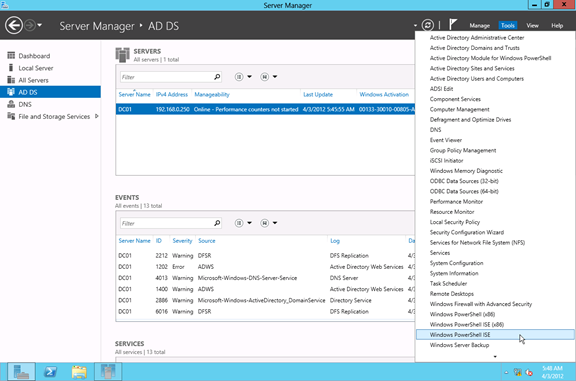Select Dashboard in the sidebar
This screenshot has height=381, width=576.
click(50, 56)
